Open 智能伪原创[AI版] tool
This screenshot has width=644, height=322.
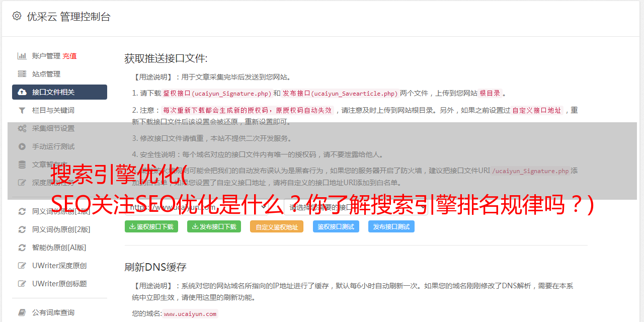click(59, 248)
